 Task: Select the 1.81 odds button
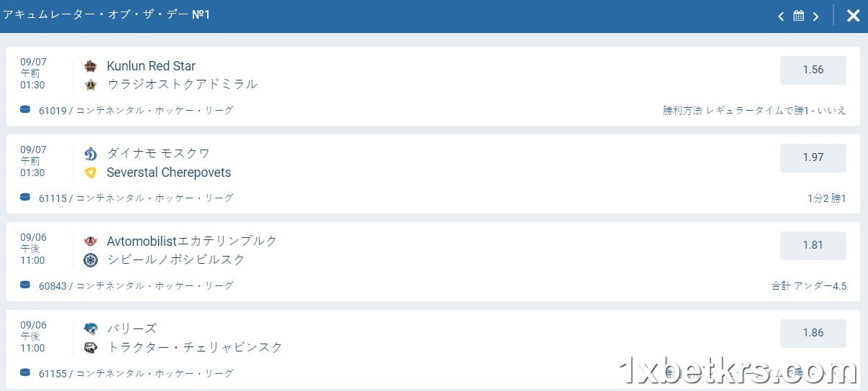(813, 245)
